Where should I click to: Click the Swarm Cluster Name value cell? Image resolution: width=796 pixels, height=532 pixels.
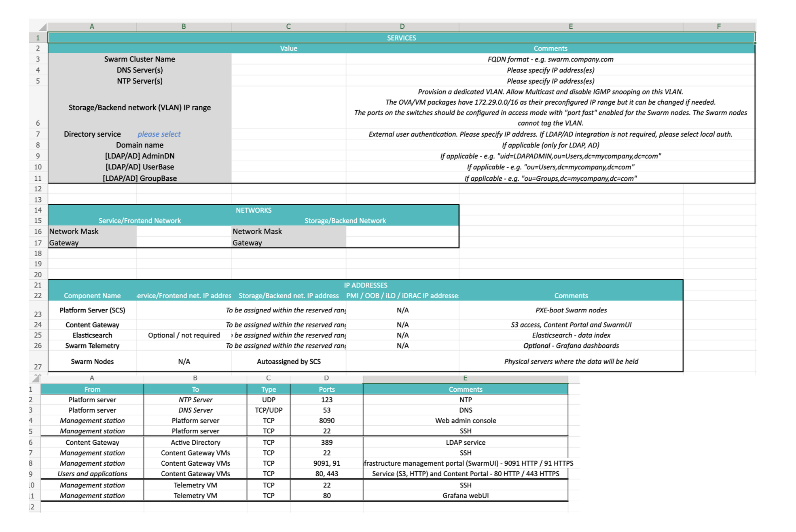pyautogui.click(x=288, y=59)
